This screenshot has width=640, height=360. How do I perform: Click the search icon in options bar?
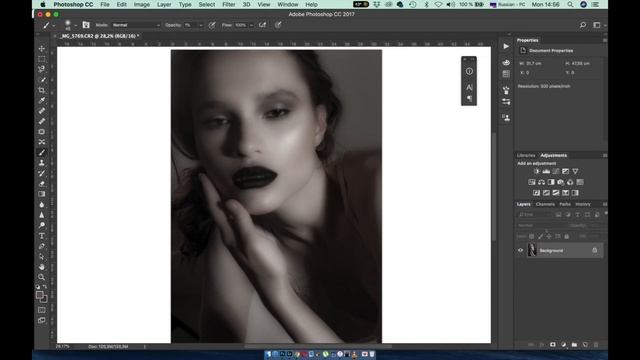583,25
